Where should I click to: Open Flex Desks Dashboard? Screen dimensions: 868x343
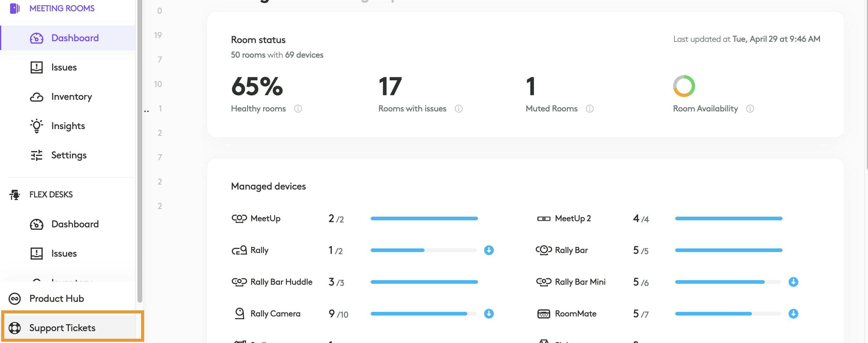pyautogui.click(x=75, y=224)
